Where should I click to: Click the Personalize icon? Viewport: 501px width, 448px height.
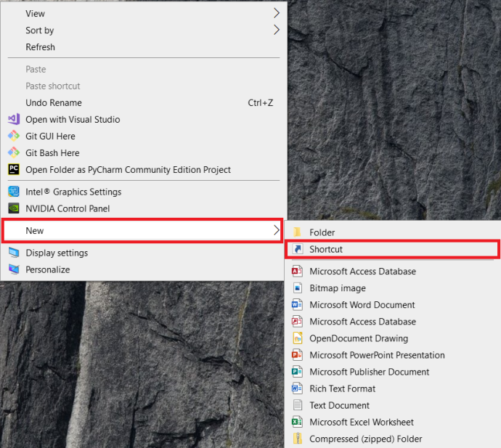point(14,269)
